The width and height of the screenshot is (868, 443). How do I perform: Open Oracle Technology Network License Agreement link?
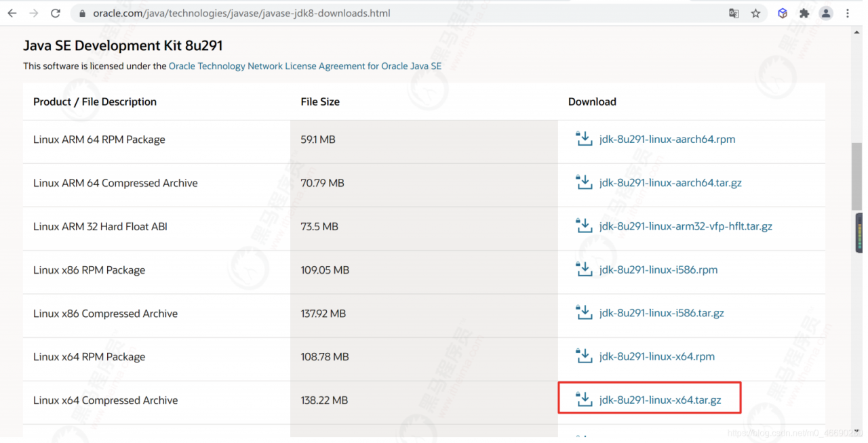[x=305, y=66]
